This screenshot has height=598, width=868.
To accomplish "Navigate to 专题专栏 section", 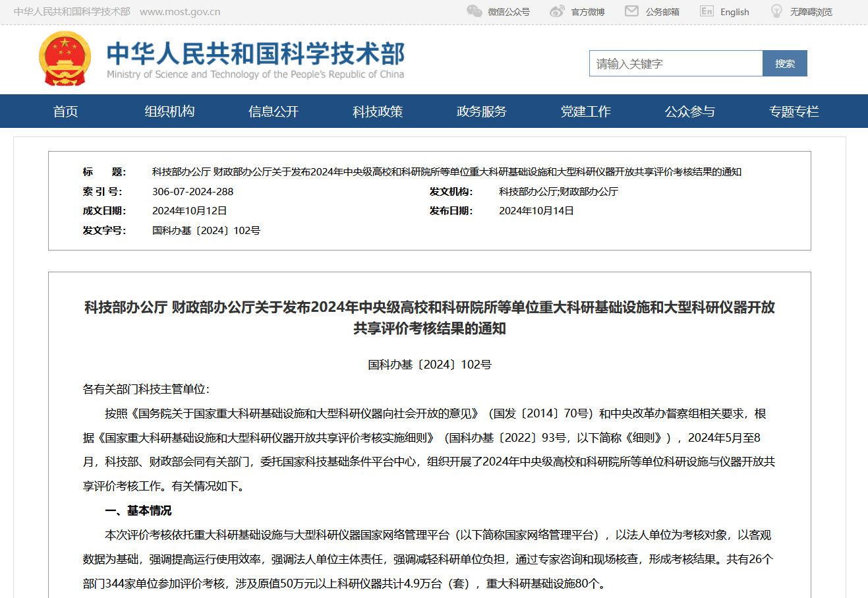I will (794, 111).
